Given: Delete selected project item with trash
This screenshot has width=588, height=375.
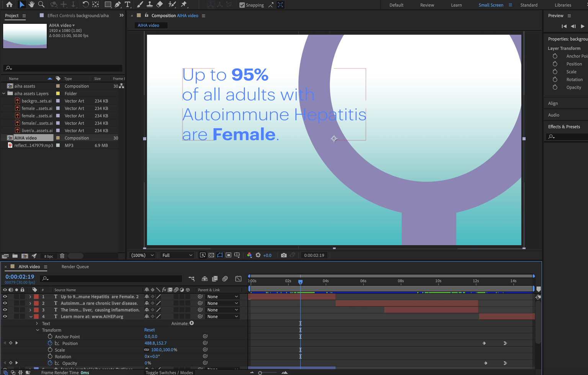Looking at the screenshot, I should 62,256.
